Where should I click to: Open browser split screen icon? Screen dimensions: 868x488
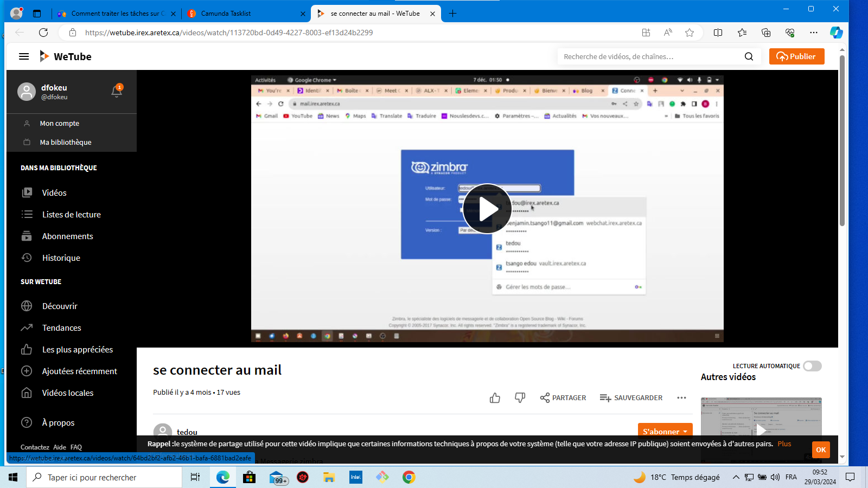(x=718, y=33)
